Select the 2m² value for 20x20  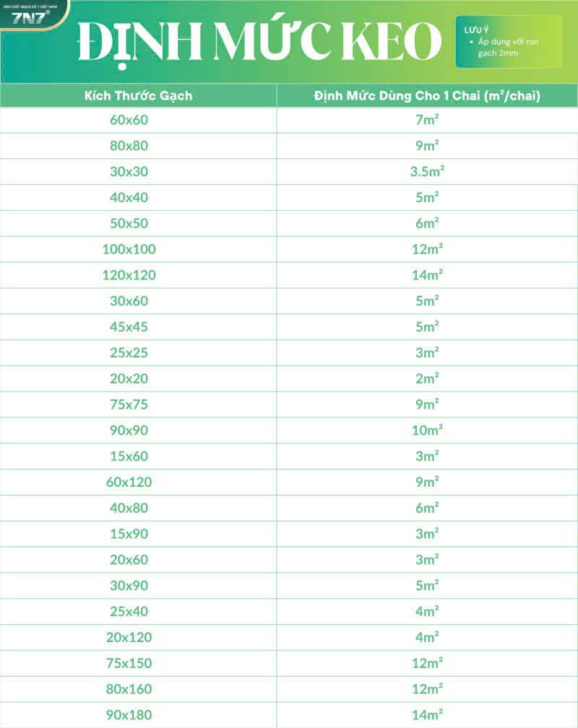click(x=427, y=378)
